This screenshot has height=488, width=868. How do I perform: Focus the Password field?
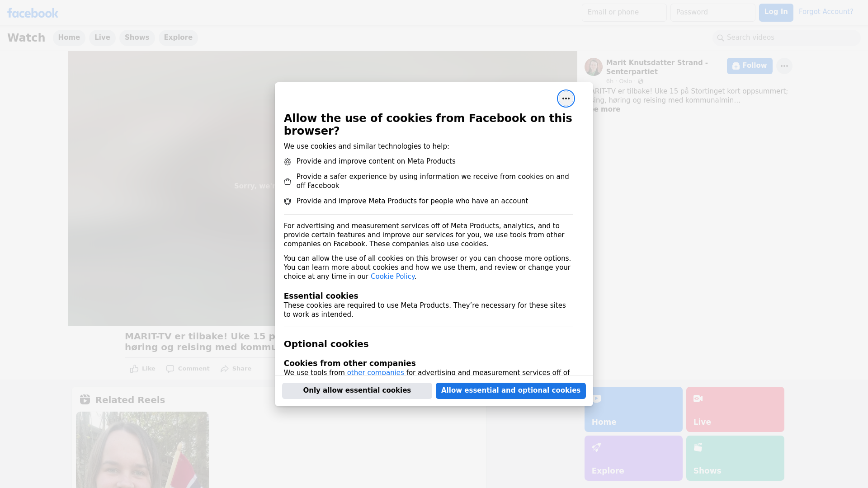coord(712,13)
